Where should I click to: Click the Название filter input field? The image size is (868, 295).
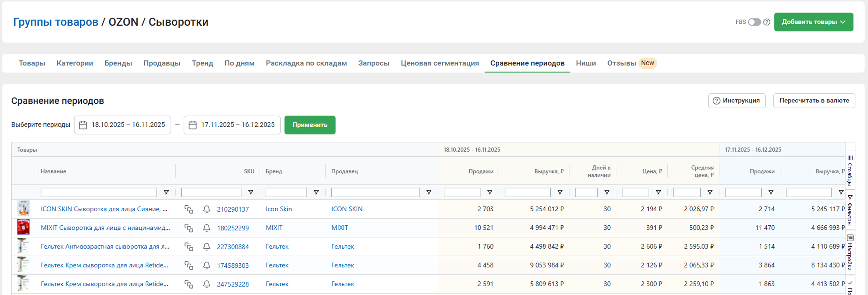[99, 192]
